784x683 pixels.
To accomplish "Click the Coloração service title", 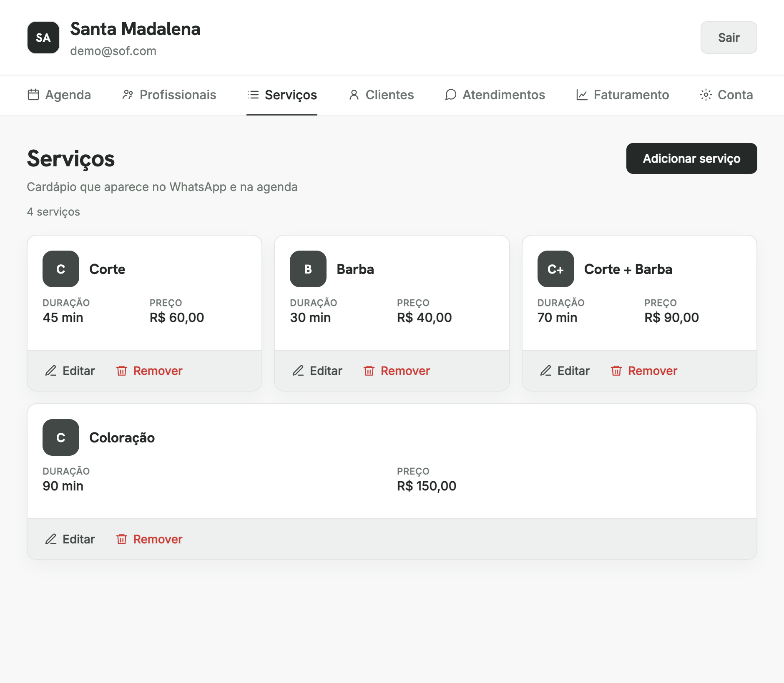I will pos(122,438).
